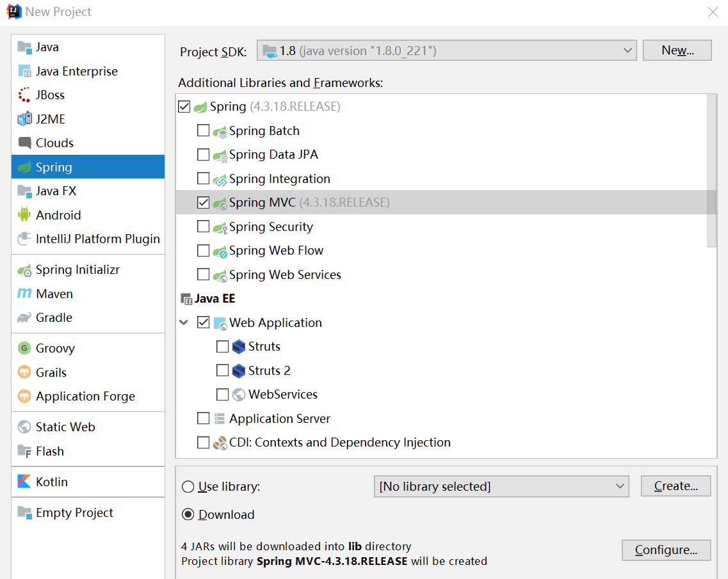Click the Spring Initializr icon
Screen dimensions: 728x579
tap(24, 270)
